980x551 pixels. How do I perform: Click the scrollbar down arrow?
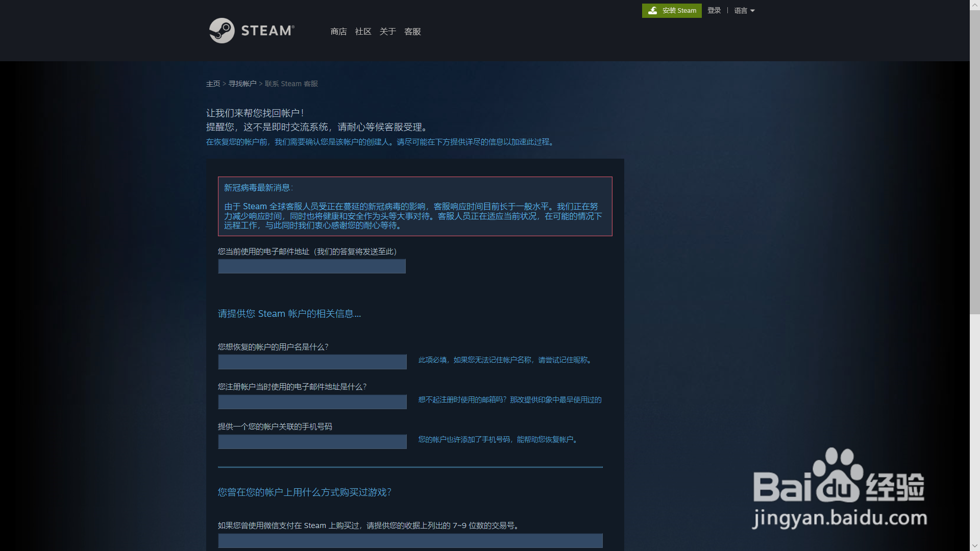coord(975,546)
